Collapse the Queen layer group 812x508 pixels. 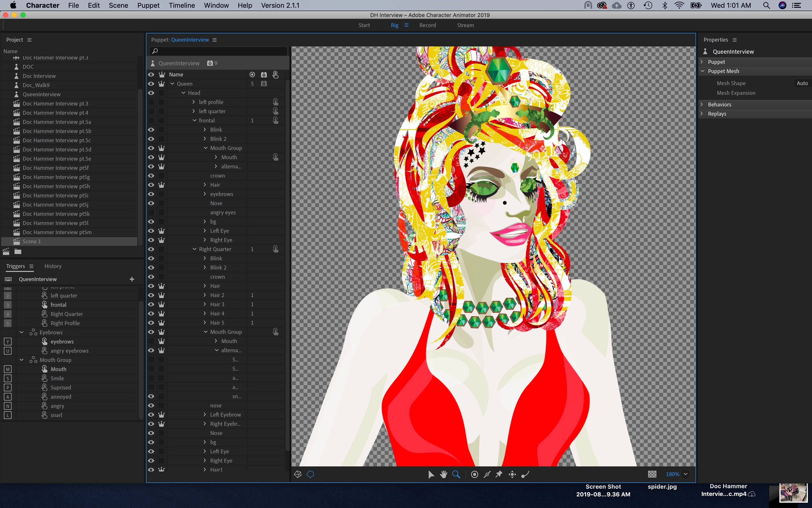(173, 84)
